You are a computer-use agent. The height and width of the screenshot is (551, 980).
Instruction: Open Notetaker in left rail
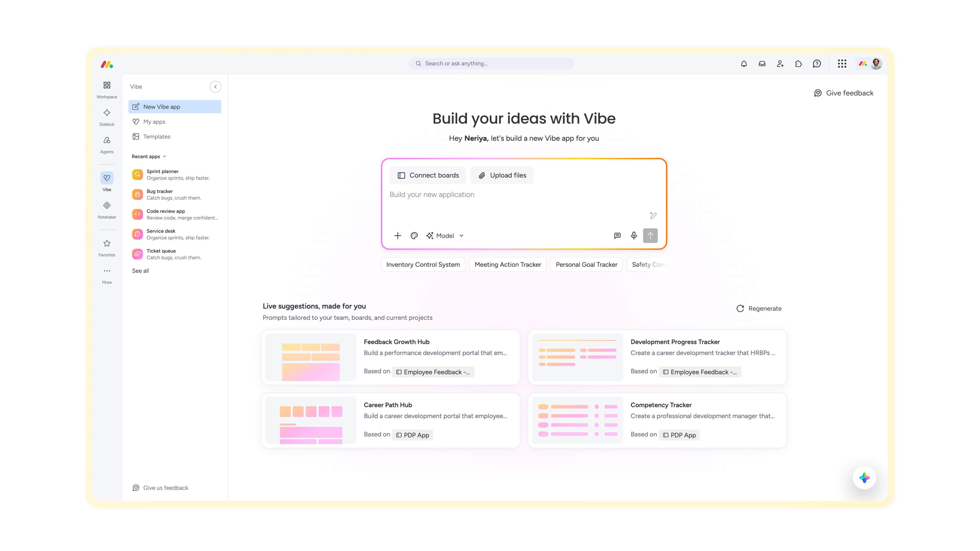point(107,210)
